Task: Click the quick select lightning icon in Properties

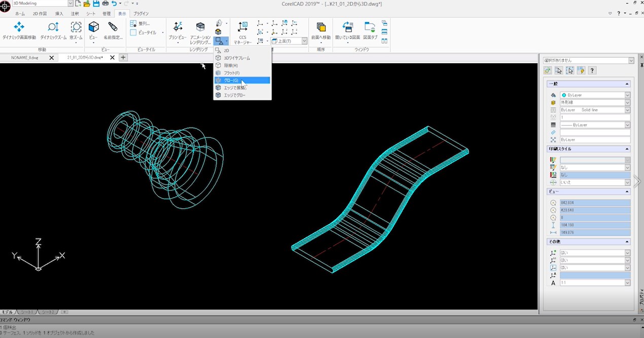Action: (581, 71)
